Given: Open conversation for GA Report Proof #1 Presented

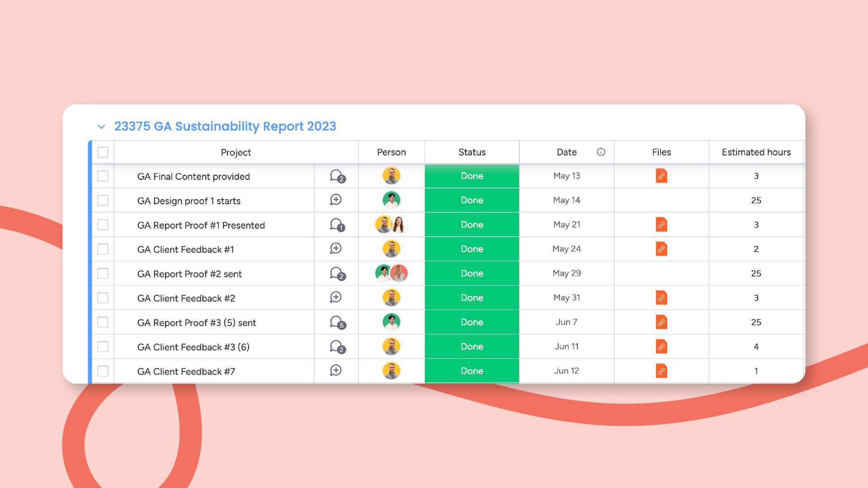Looking at the screenshot, I should coord(337,225).
